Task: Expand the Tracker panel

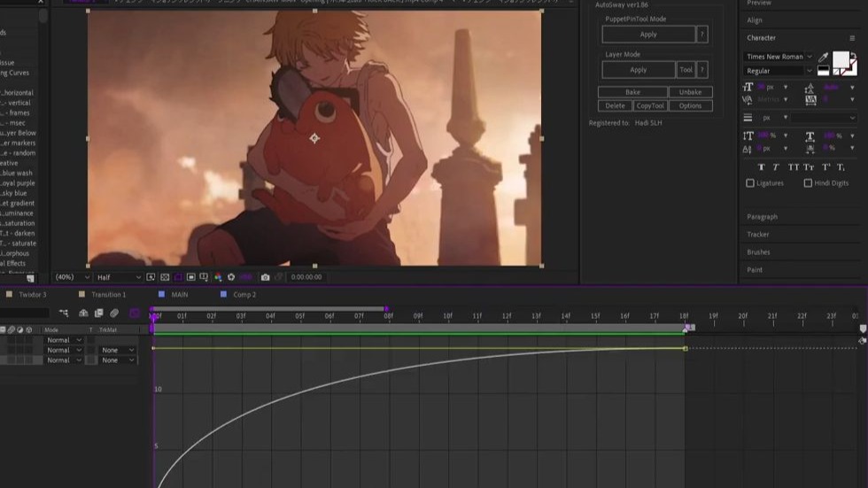Action: pyautogui.click(x=758, y=235)
